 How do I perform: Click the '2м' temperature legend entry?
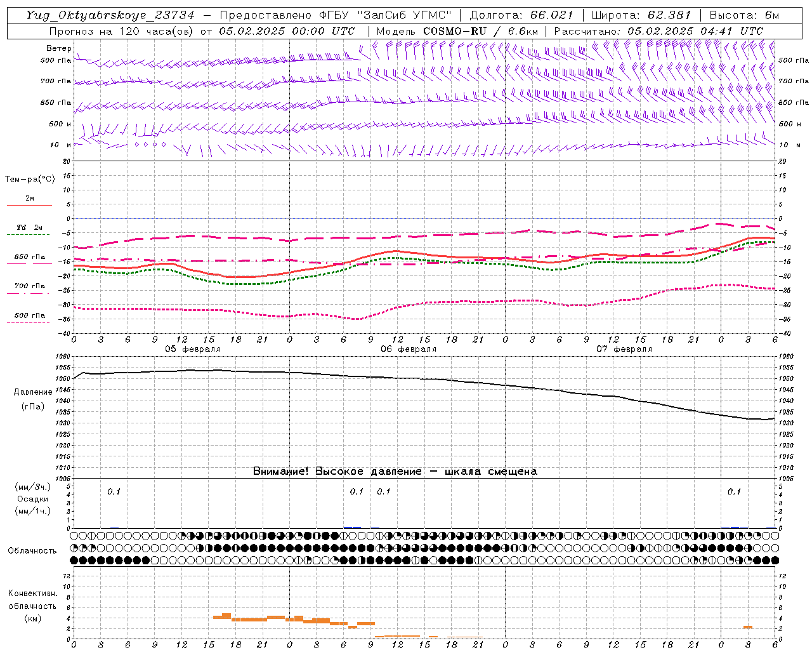click(x=30, y=198)
